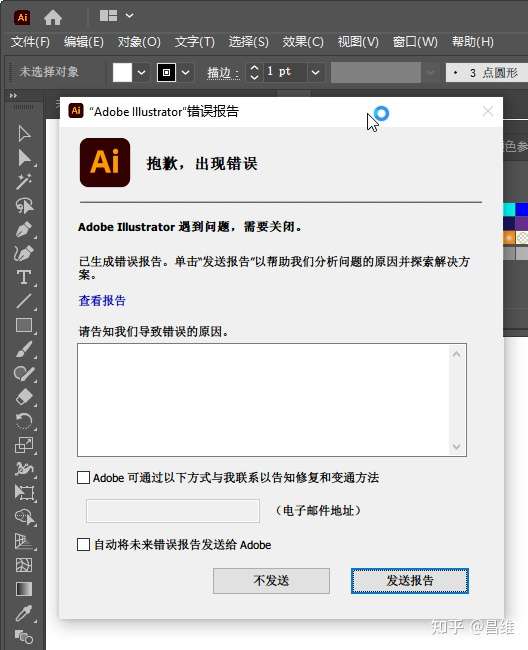Select the orange swatch in panel
This screenshot has height=650, width=528.
tap(509, 238)
